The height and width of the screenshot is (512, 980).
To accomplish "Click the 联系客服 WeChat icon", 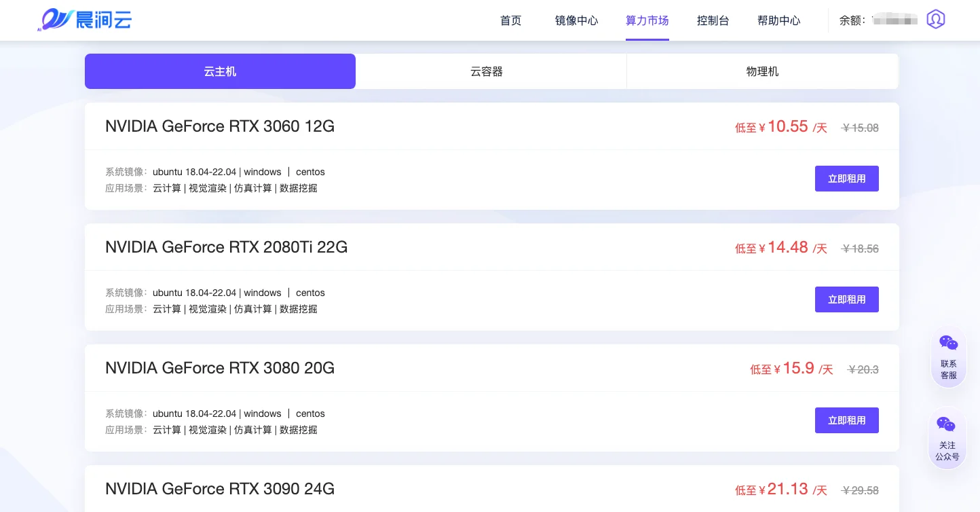I will click(949, 343).
